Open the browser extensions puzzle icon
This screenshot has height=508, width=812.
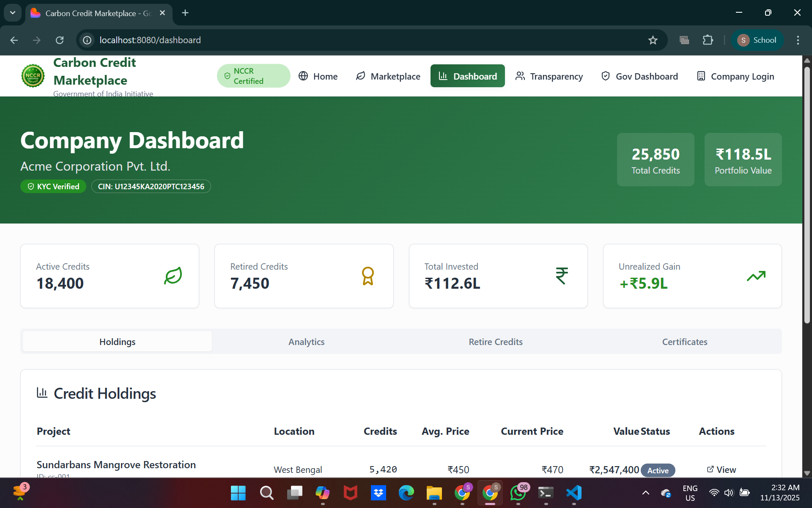pyautogui.click(x=708, y=40)
